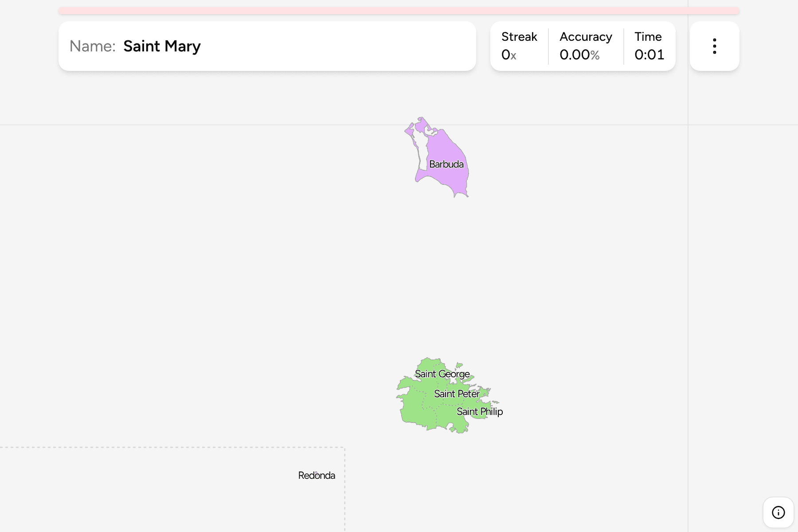Open the three-dot options menu
This screenshot has width=798, height=532.
pos(714,46)
